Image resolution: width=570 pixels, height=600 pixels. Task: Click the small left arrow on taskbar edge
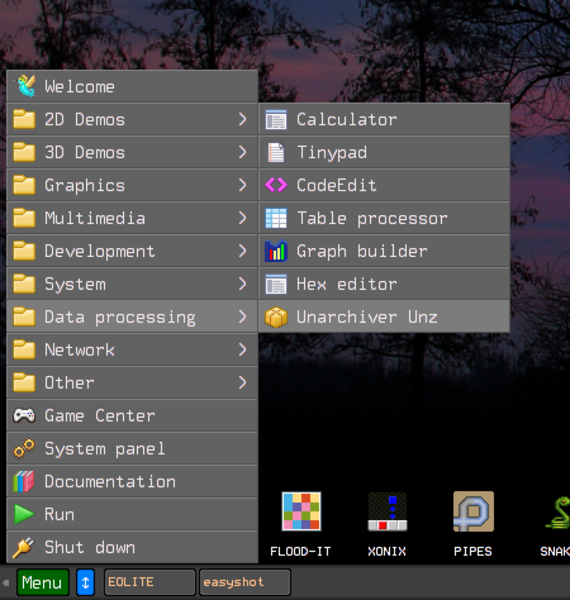point(6,582)
